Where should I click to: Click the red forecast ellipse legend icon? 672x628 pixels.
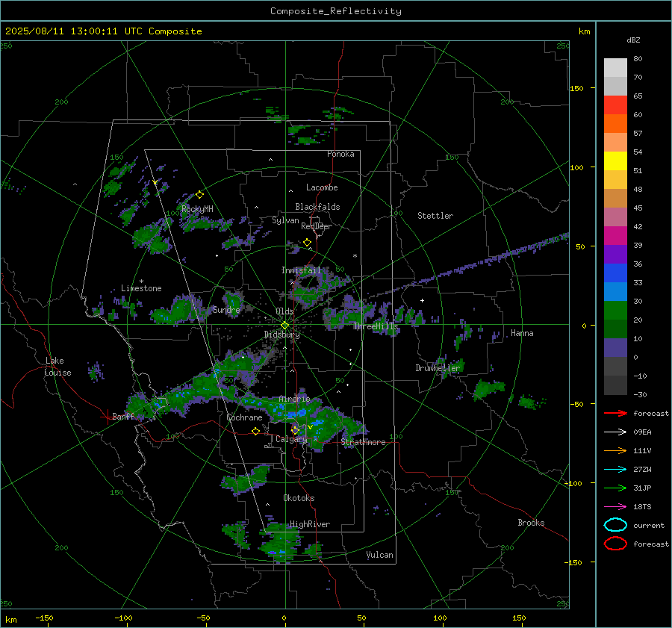[x=615, y=544]
